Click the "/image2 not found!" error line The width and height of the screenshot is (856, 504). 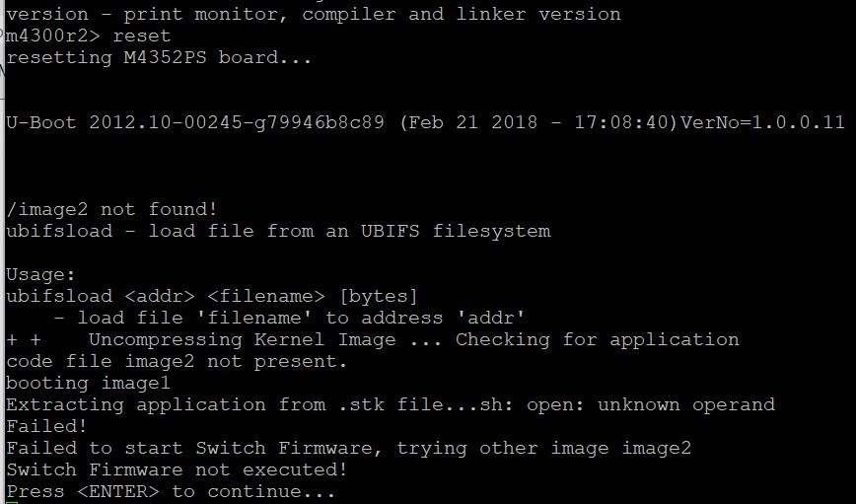pyautogui.click(x=111, y=209)
